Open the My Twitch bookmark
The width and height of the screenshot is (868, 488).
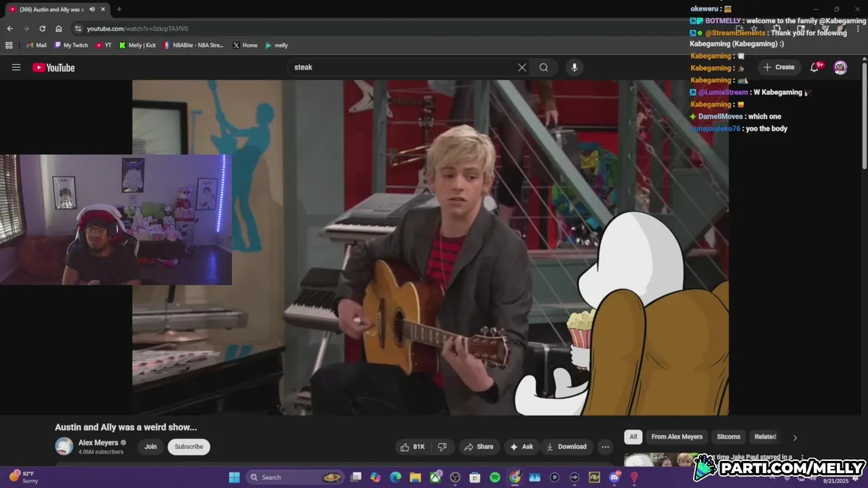pyautogui.click(x=71, y=45)
